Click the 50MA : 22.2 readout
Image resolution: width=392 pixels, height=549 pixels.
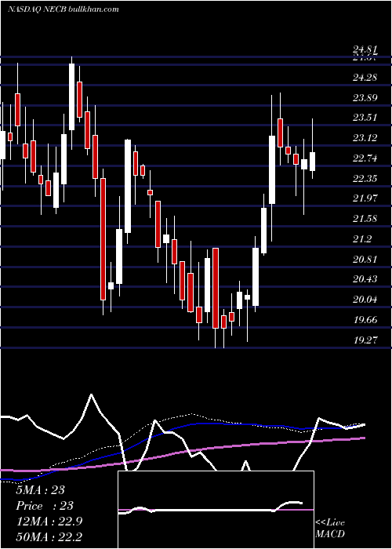coord(49,537)
